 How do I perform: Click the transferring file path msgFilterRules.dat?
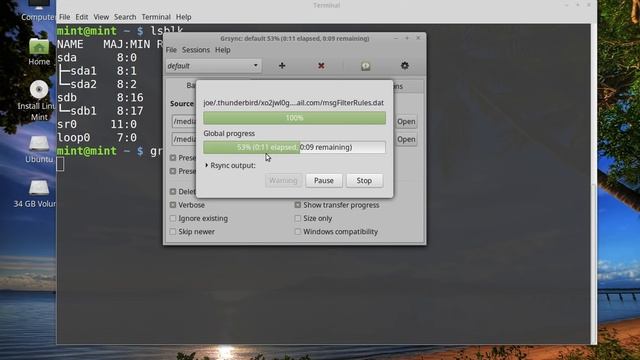(293, 103)
